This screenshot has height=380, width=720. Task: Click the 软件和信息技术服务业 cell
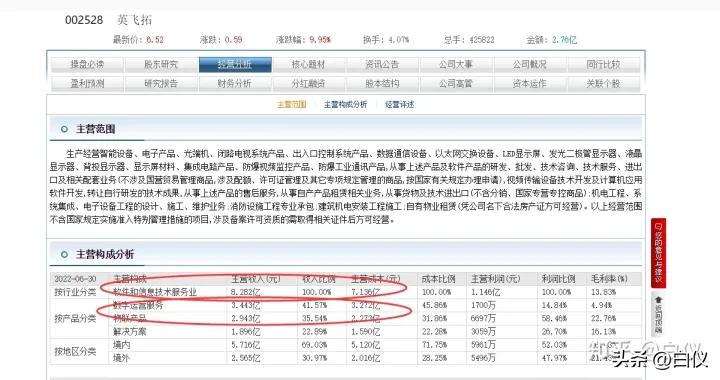coord(155,292)
